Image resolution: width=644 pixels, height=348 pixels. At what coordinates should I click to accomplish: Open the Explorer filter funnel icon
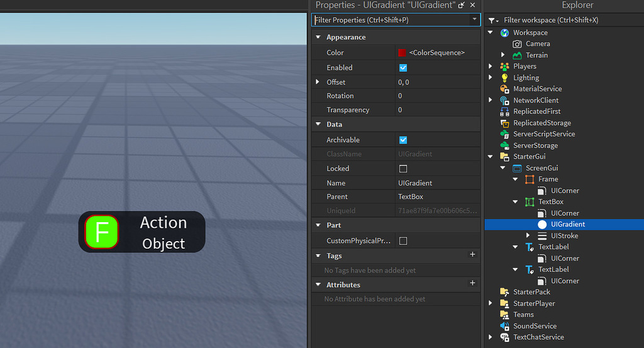coord(493,20)
